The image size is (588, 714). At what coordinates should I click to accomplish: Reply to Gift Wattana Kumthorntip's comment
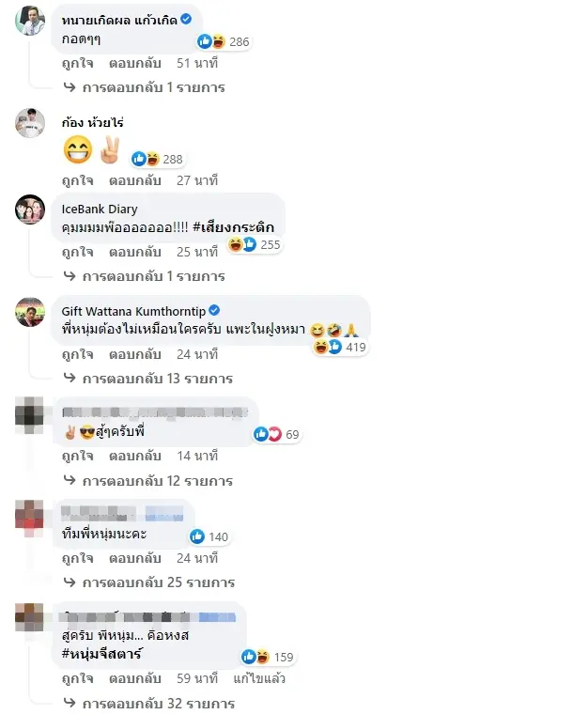point(134,354)
